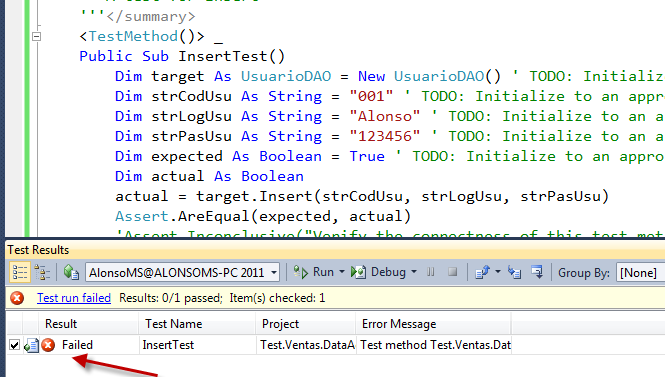
Task: Click the flat list view icon
Action: [20, 272]
